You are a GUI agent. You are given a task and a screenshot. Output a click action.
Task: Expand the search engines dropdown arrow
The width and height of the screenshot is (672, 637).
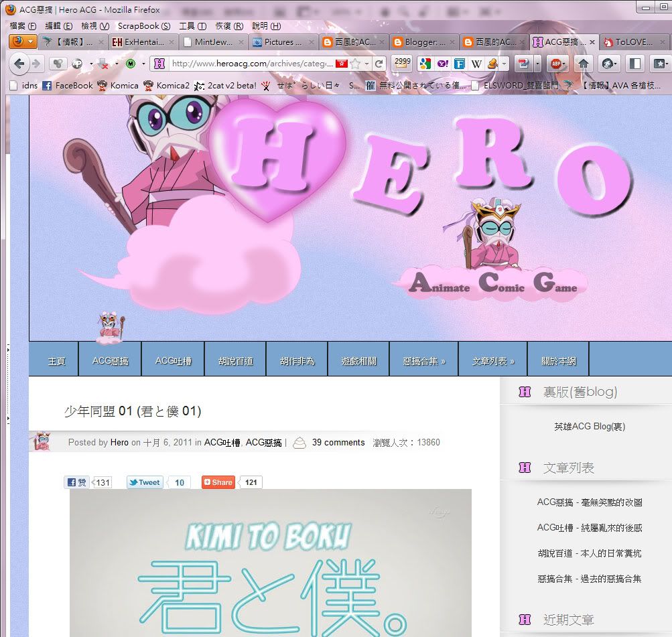(504, 64)
